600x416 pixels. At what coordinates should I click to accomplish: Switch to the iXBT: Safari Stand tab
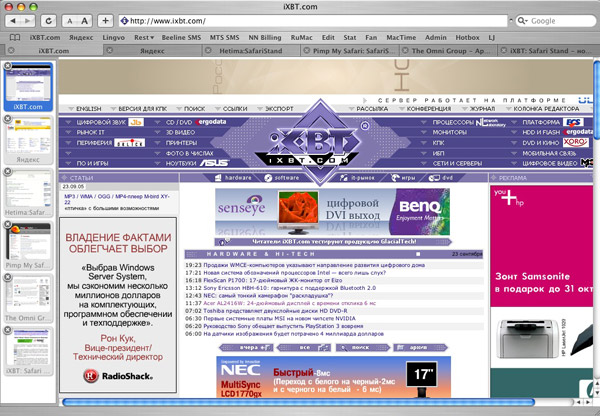(x=547, y=51)
